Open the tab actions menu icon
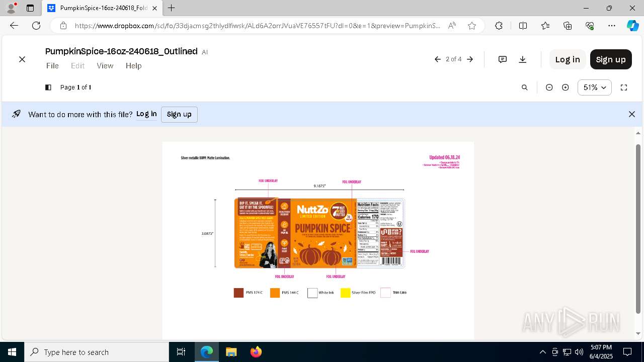 tap(30, 8)
